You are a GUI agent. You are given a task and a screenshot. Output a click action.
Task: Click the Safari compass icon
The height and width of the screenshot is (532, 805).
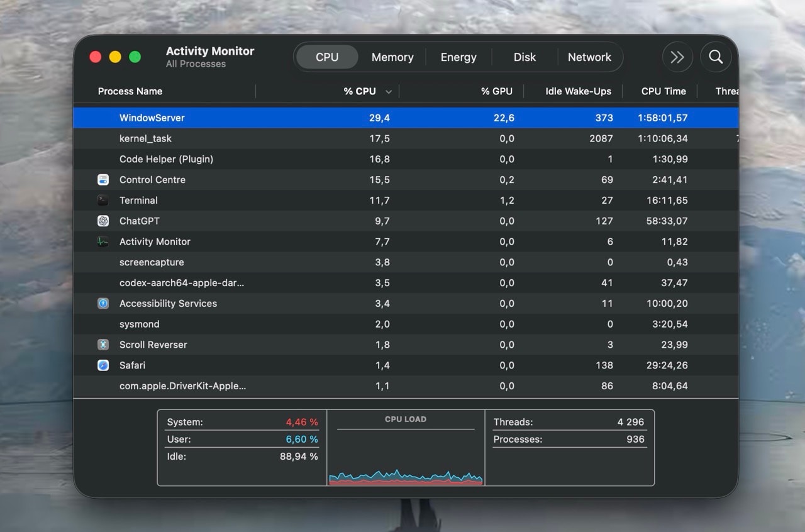(103, 365)
